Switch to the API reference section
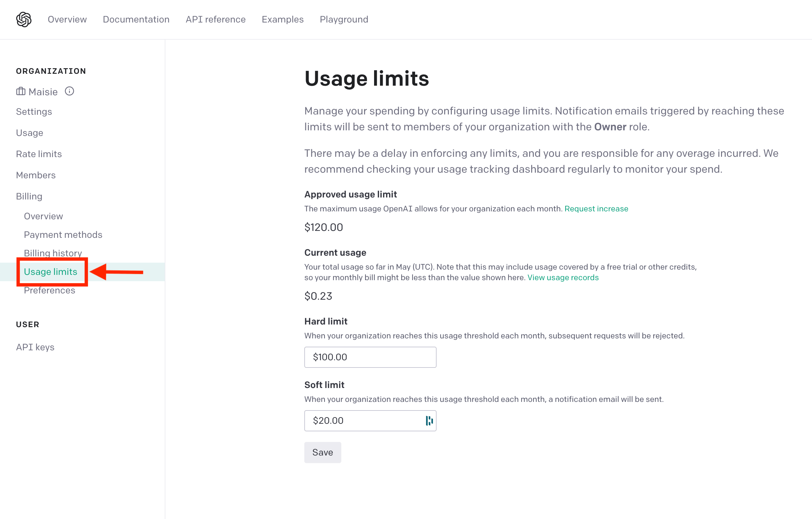The width and height of the screenshot is (812, 519). [215, 19]
